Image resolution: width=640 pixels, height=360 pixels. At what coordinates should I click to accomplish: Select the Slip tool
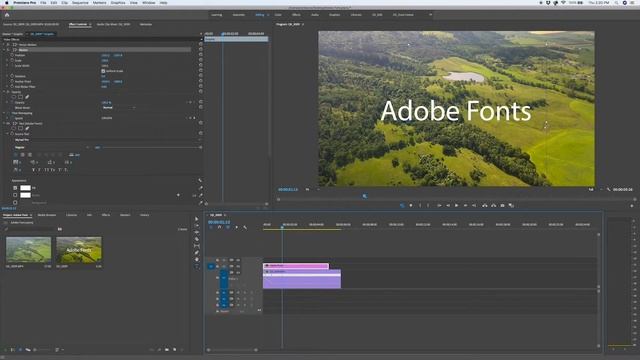coord(197,246)
